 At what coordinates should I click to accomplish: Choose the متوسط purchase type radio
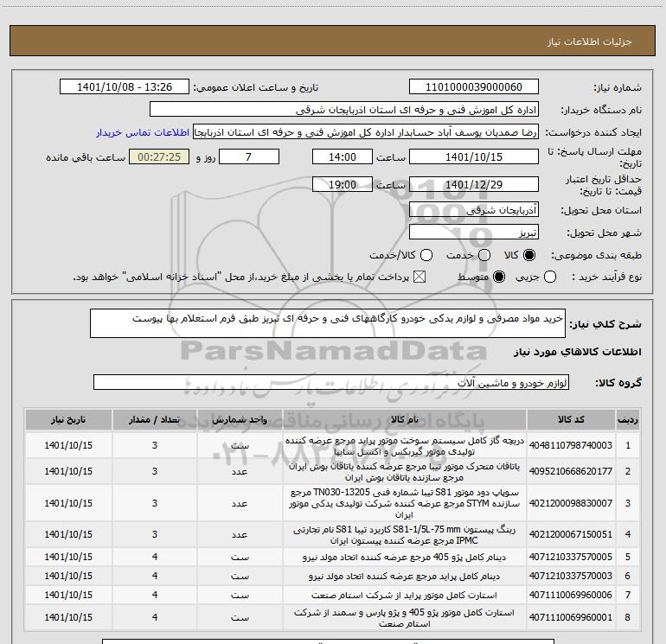(x=499, y=277)
